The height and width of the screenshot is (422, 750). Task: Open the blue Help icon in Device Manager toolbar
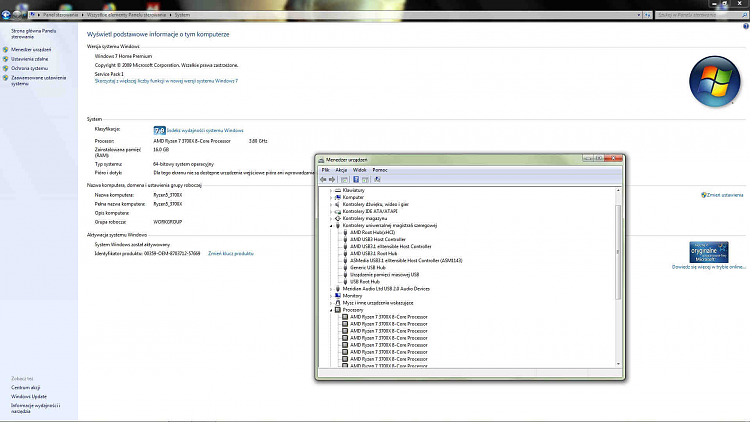[356, 179]
